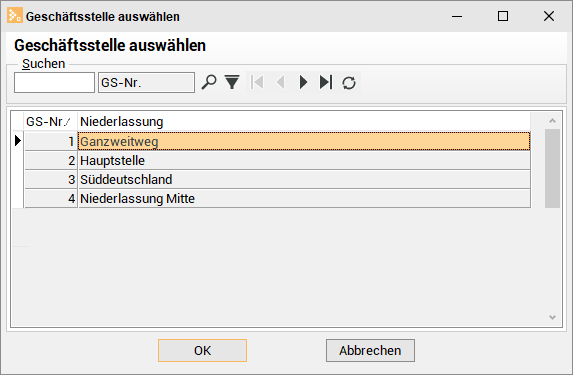The width and height of the screenshot is (573, 375).
Task: Select the Ganzweitweg row
Action: [x=304, y=141]
